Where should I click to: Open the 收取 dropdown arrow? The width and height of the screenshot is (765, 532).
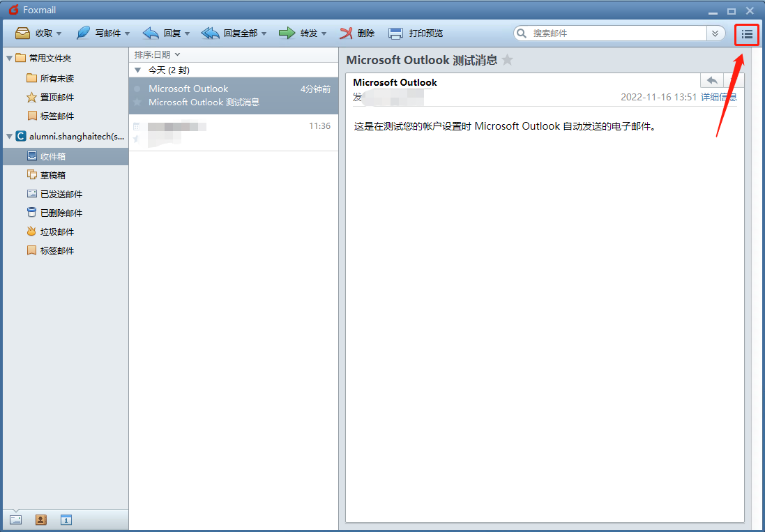coord(59,33)
